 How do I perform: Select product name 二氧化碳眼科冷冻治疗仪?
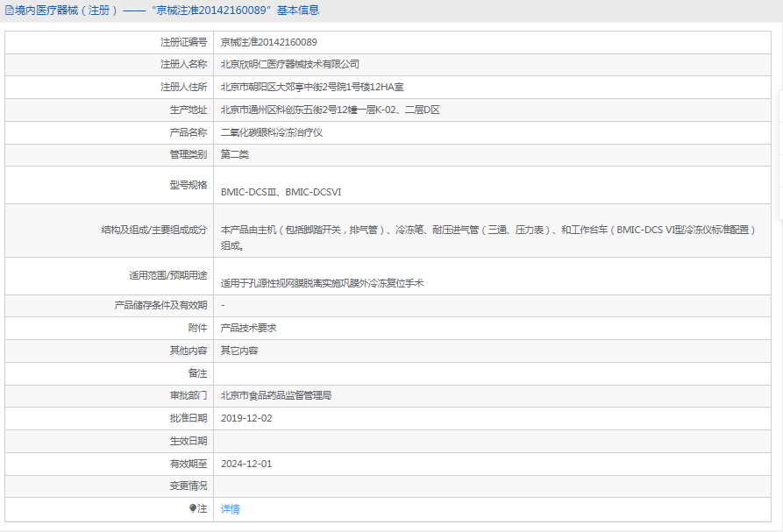(x=272, y=133)
